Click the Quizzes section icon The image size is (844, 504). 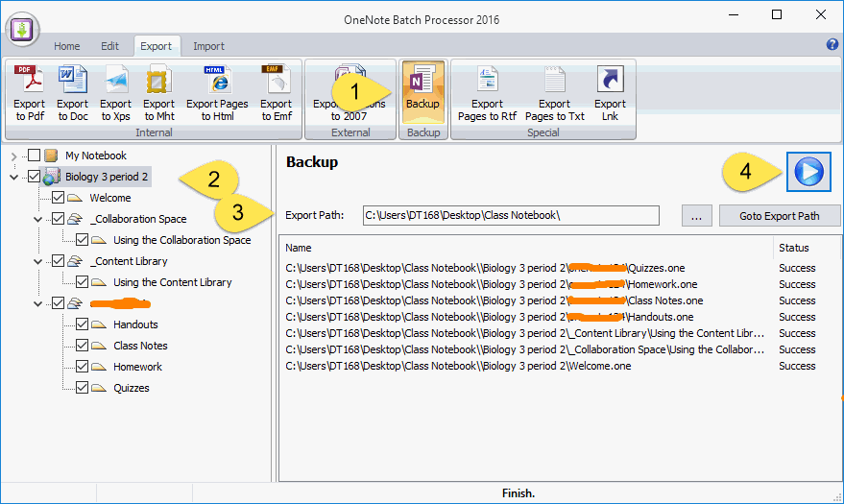pos(99,389)
